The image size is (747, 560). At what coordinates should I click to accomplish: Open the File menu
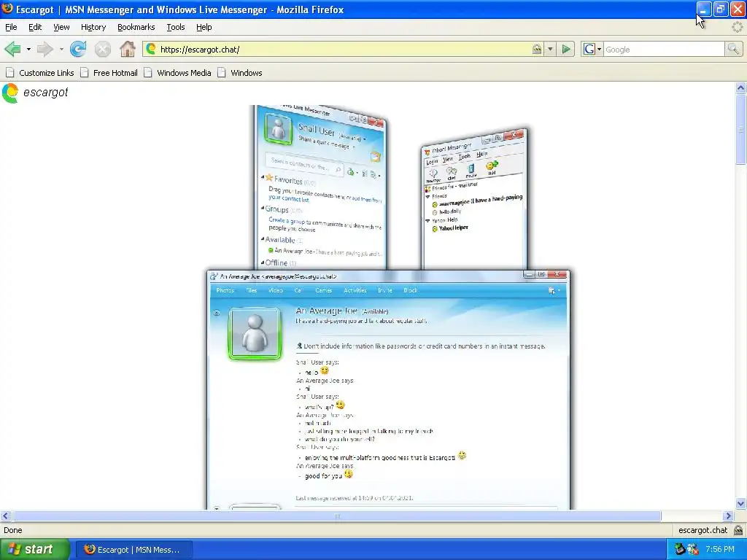[11, 27]
